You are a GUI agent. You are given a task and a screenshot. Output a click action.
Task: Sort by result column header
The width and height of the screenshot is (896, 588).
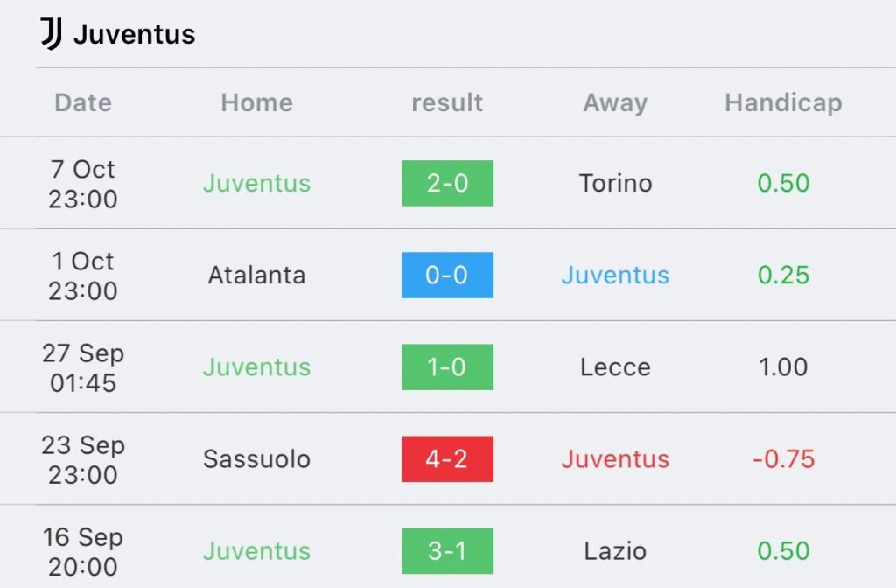tap(447, 103)
